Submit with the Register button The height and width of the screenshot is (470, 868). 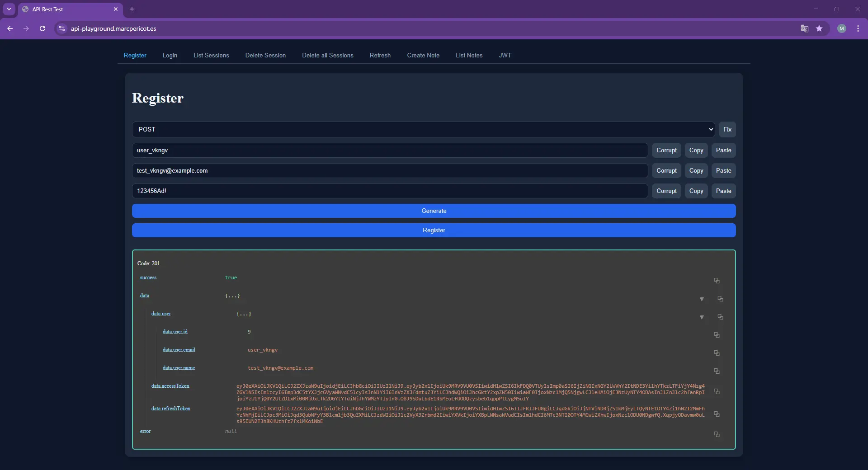tap(434, 230)
